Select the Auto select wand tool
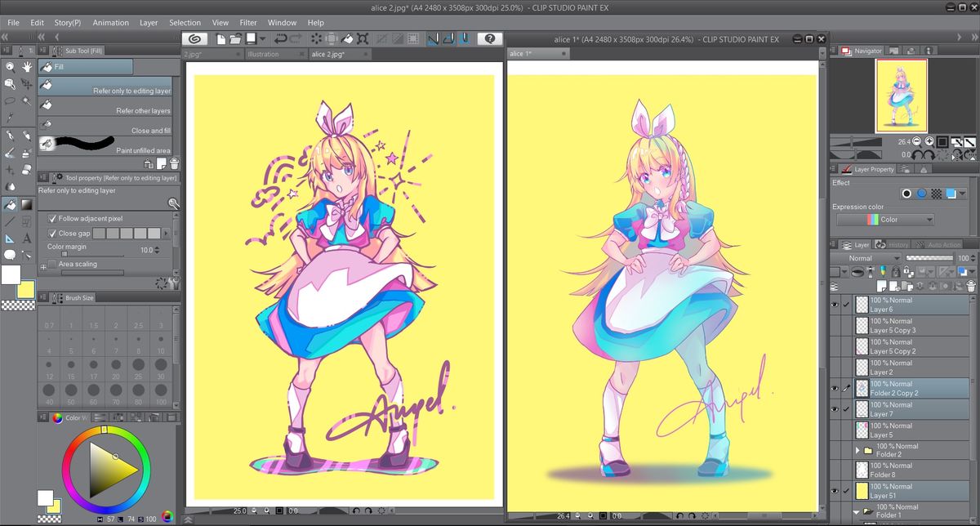The image size is (980, 526). pos(27,101)
